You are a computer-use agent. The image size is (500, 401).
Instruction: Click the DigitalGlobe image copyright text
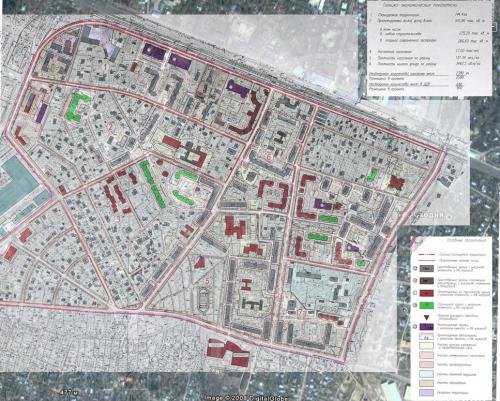pos(246,398)
